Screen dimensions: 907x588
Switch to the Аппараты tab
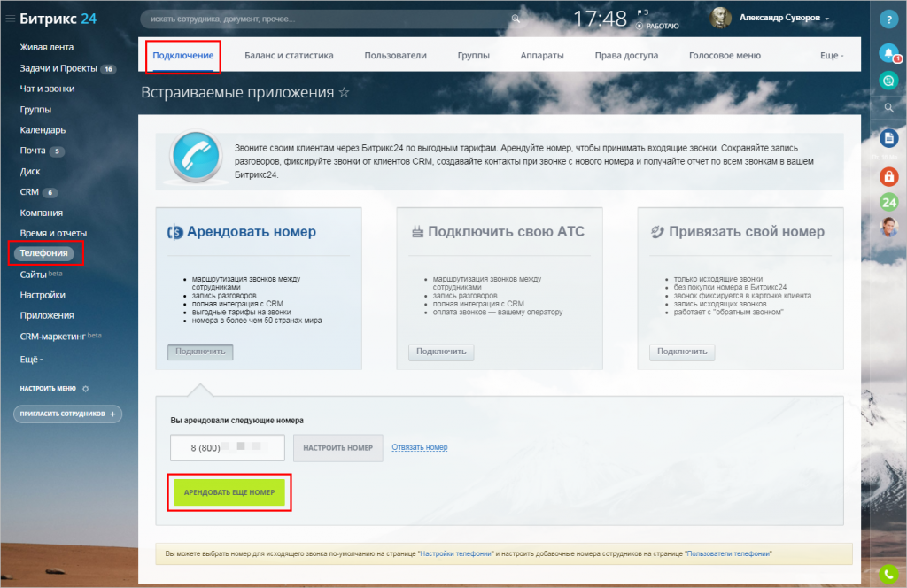coord(542,56)
